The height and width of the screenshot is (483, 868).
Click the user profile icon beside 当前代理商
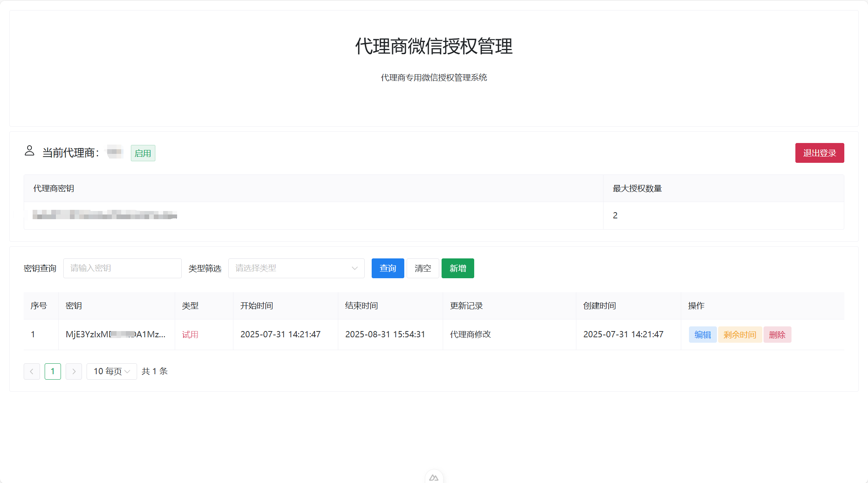click(x=30, y=151)
